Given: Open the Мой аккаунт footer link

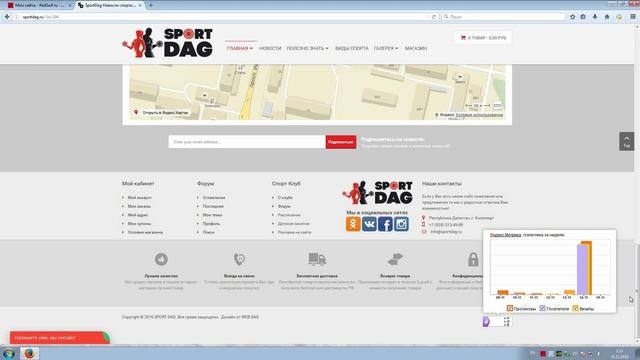Looking at the screenshot, I should click(140, 198).
